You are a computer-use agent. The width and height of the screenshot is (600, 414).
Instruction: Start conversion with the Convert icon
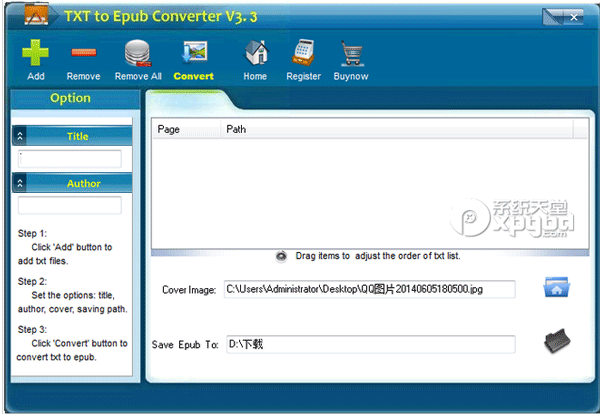tap(193, 52)
